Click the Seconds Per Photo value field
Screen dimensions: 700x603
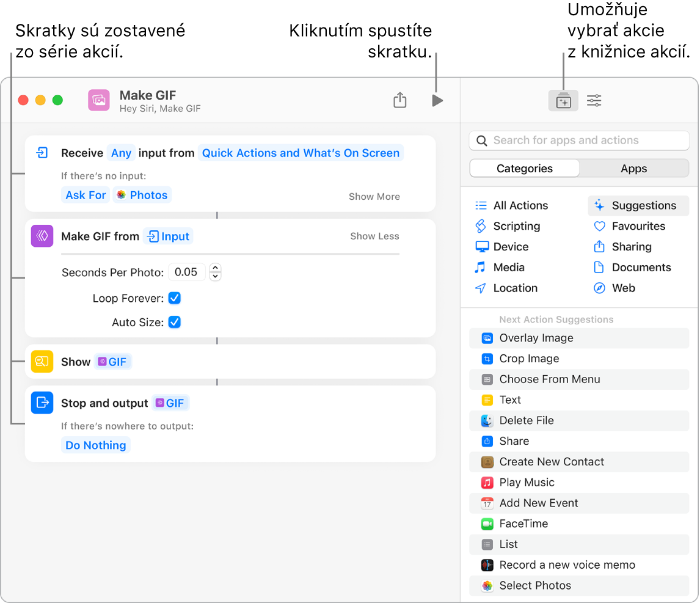(x=186, y=272)
